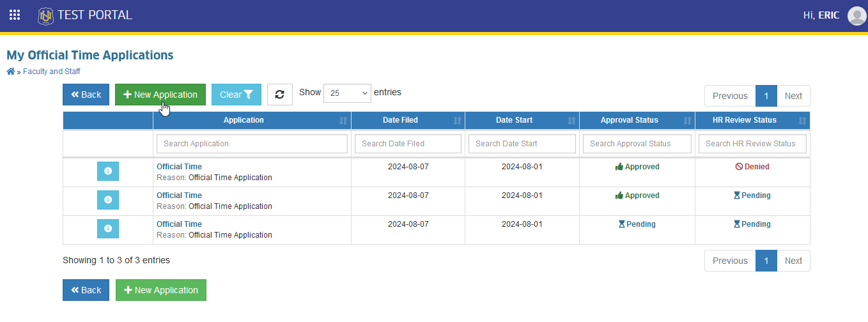Open the apps grid menu icon
Image resolution: width=868 pixels, height=322 pixels.
point(14,15)
